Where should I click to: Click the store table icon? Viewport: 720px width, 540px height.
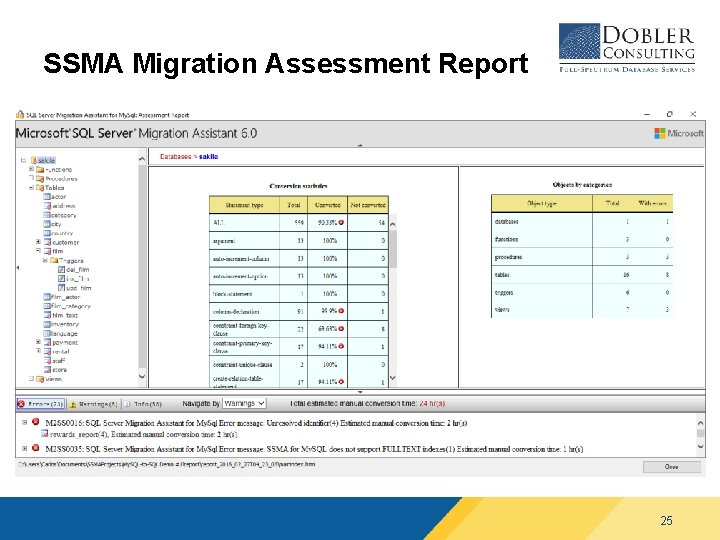(x=47, y=370)
